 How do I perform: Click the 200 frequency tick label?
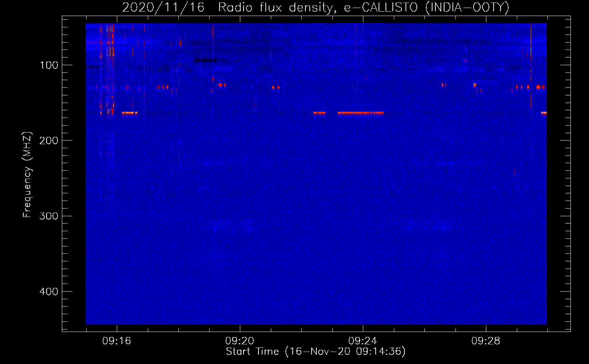click(x=49, y=141)
